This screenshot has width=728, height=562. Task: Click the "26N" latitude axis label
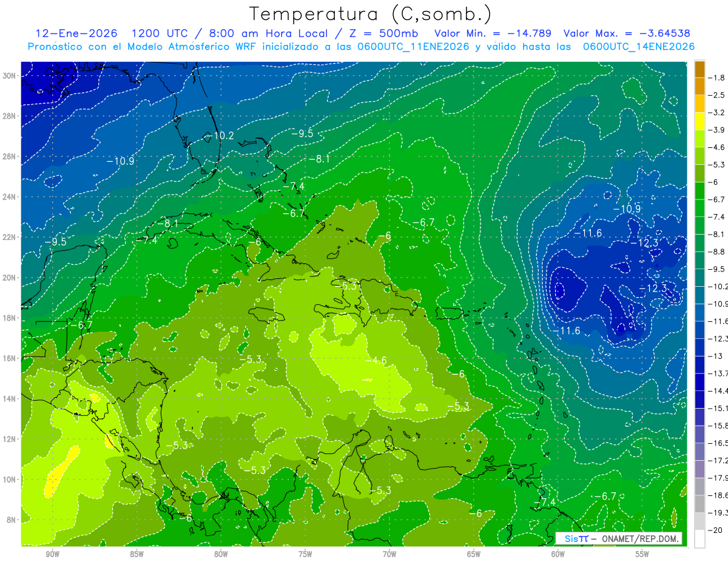(9, 156)
